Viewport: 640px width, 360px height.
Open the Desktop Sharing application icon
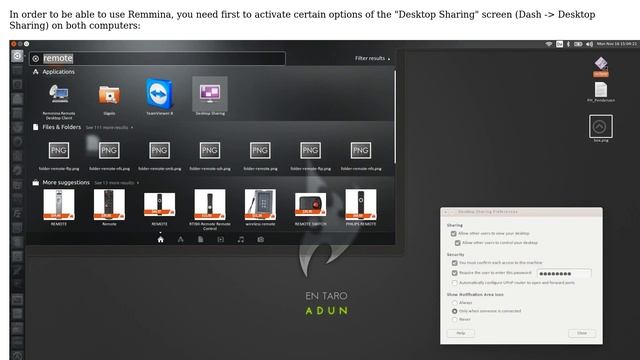[x=210, y=96]
